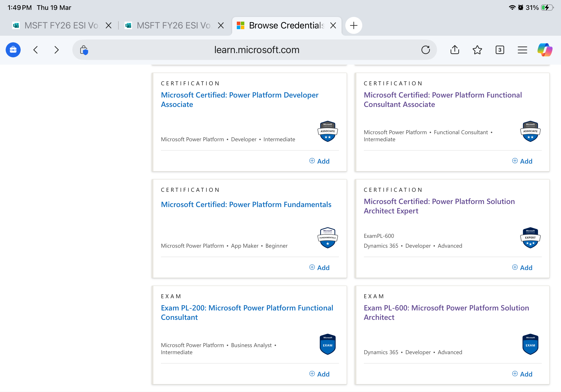Tap Exam badge on PL-200 card
Image resolution: width=561 pixels, height=392 pixels.
[x=327, y=344]
